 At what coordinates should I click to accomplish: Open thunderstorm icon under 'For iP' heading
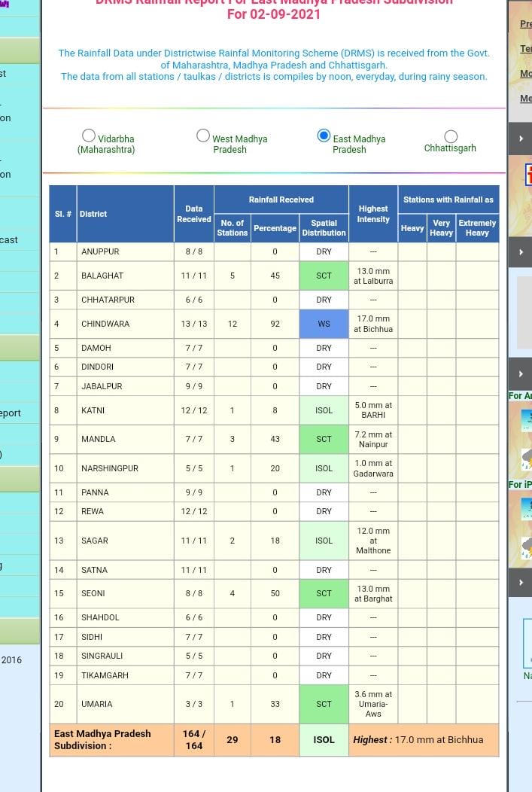tap(526, 547)
